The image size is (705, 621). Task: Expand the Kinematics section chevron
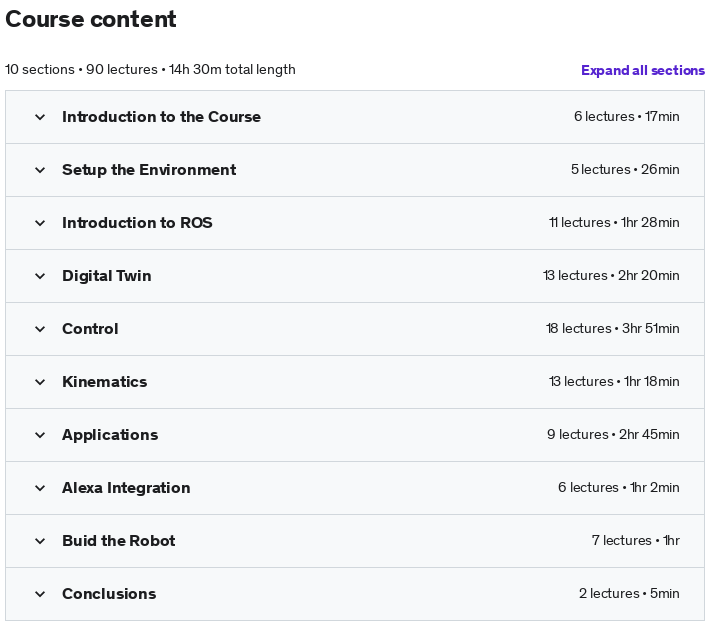[40, 383]
